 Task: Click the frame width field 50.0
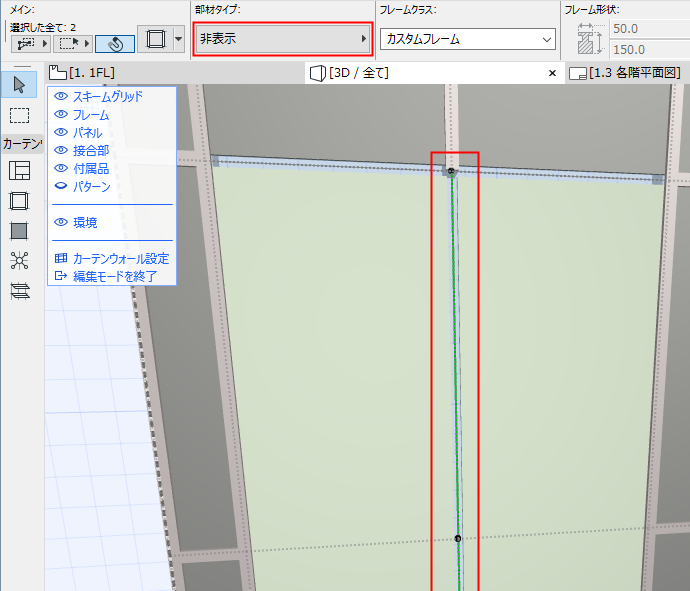pos(650,29)
